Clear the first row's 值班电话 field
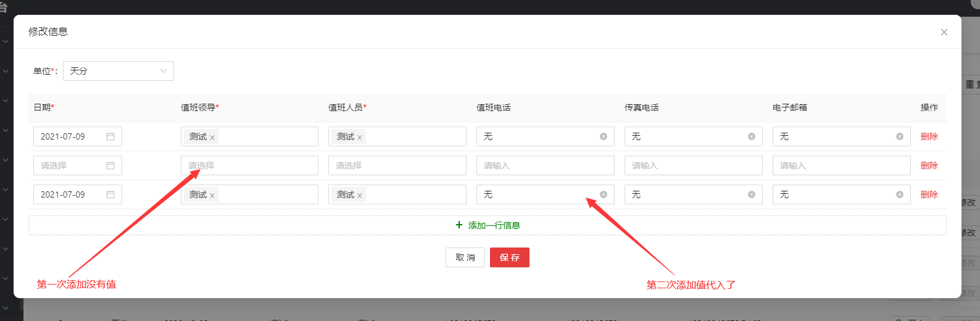 click(x=604, y=136)
